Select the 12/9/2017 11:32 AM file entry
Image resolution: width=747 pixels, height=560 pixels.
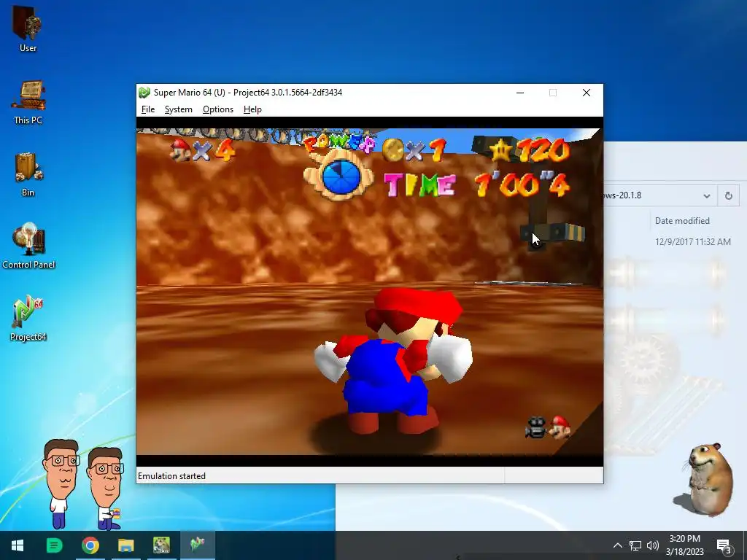click(693, 242)
